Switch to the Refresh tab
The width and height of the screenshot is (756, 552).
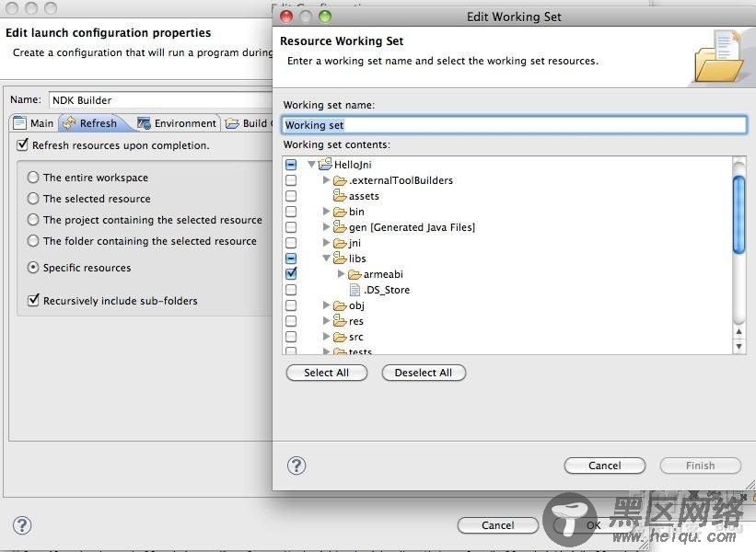pyautogui.click(x=90, y=123)
